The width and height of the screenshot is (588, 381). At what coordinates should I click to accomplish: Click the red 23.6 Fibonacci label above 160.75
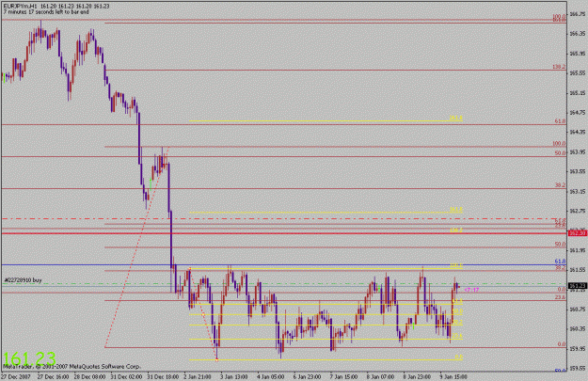(x=561, y=297)
